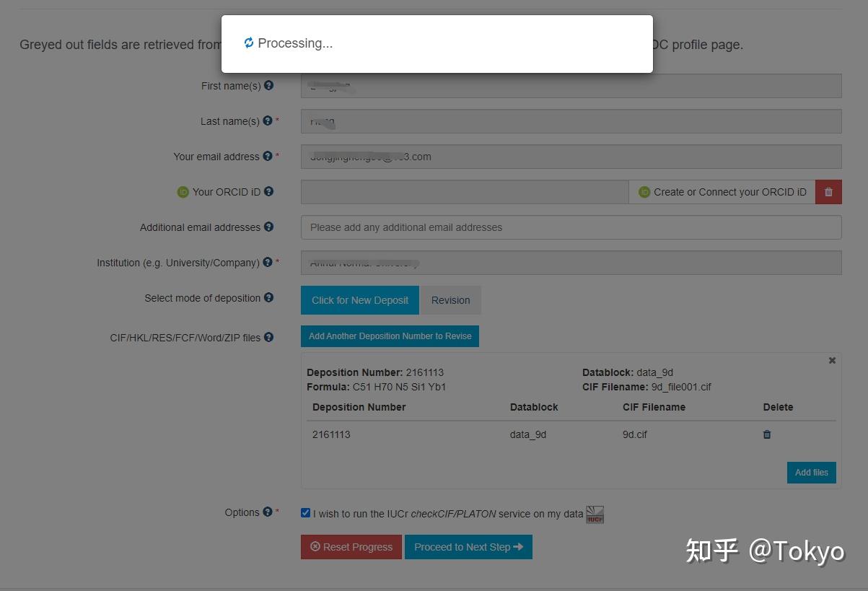Image resolution: width=868 pixels, height=591 pixels.
Task: Uncheck the run checkCIF/PLATON service option
Action: (305, 512)
